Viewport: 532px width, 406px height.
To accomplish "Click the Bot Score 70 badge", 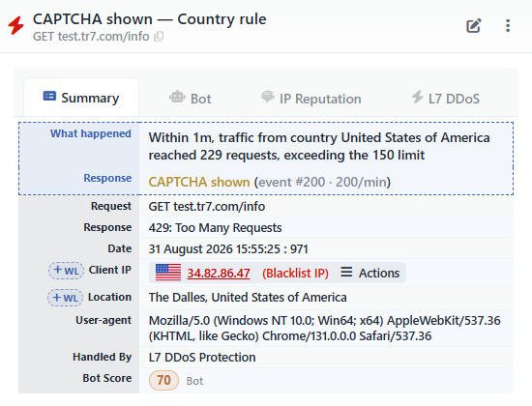I will 163,380.
